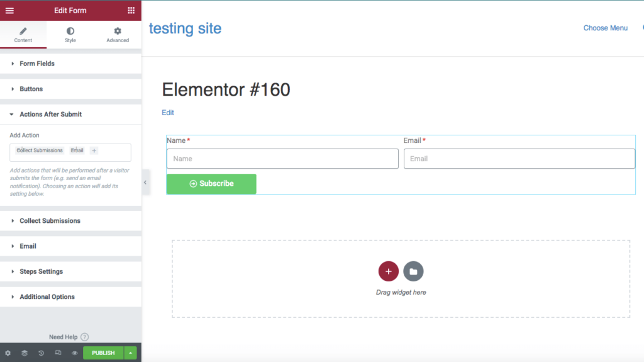
Task: Switch to the Advanced tab
Action: 118,35
